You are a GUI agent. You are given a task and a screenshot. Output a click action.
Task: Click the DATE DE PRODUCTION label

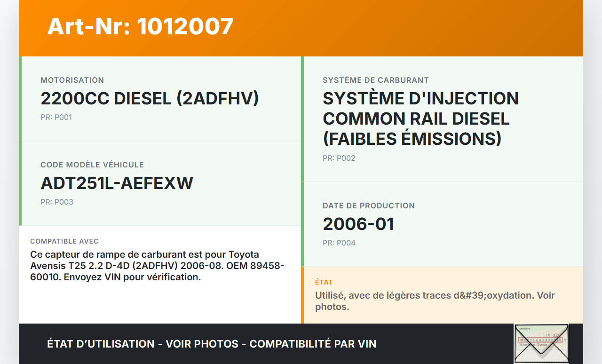click(x=368, y=206)
